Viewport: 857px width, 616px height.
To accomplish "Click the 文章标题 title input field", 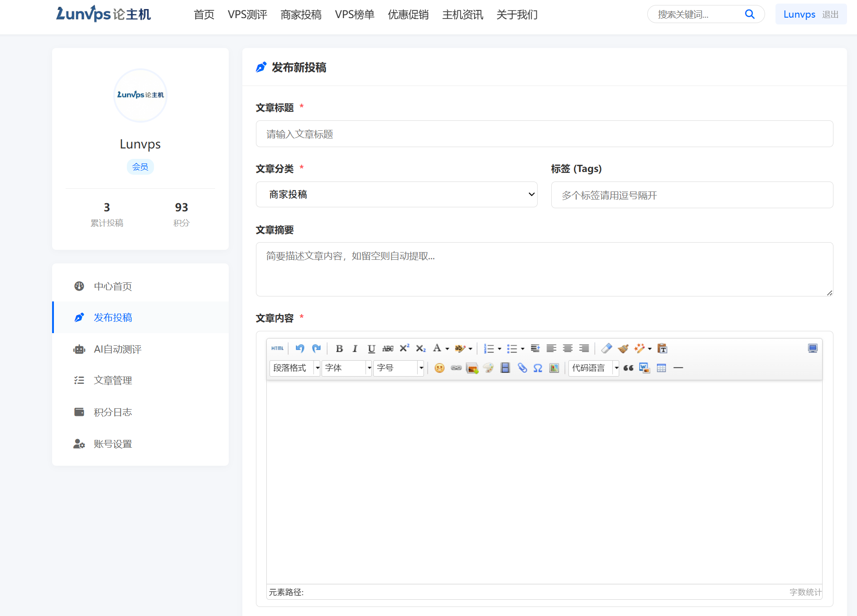I will pos(544,134).
